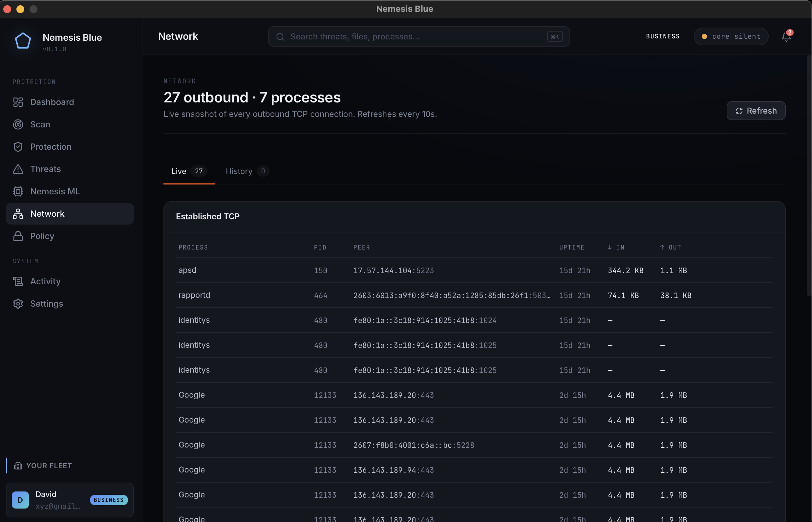The width and height of the screenshot is (812, 522).
Task: Click PID 150 cell
Action: [321, 271]
